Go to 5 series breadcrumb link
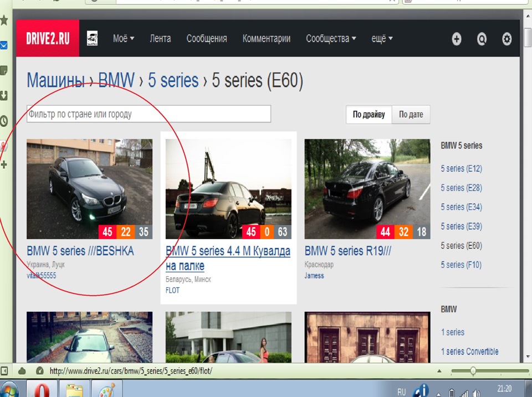This screenshot has height=397, width=532. [x=173, y=80]
